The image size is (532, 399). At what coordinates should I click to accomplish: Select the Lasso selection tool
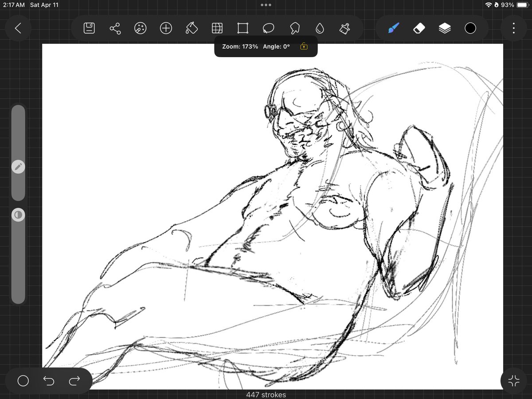[269, 28]
